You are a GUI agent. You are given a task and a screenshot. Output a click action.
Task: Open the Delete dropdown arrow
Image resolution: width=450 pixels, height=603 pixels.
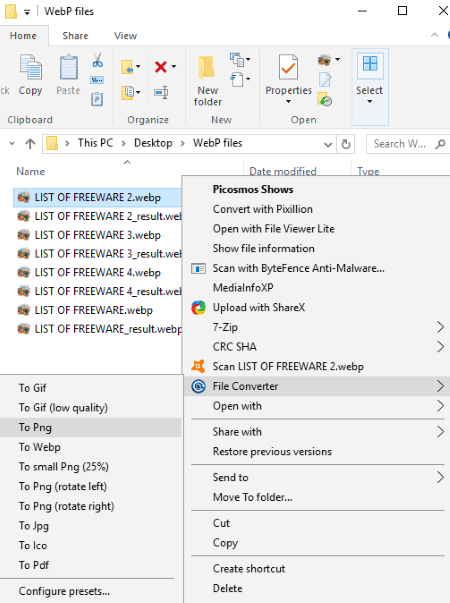pos(174,67)
